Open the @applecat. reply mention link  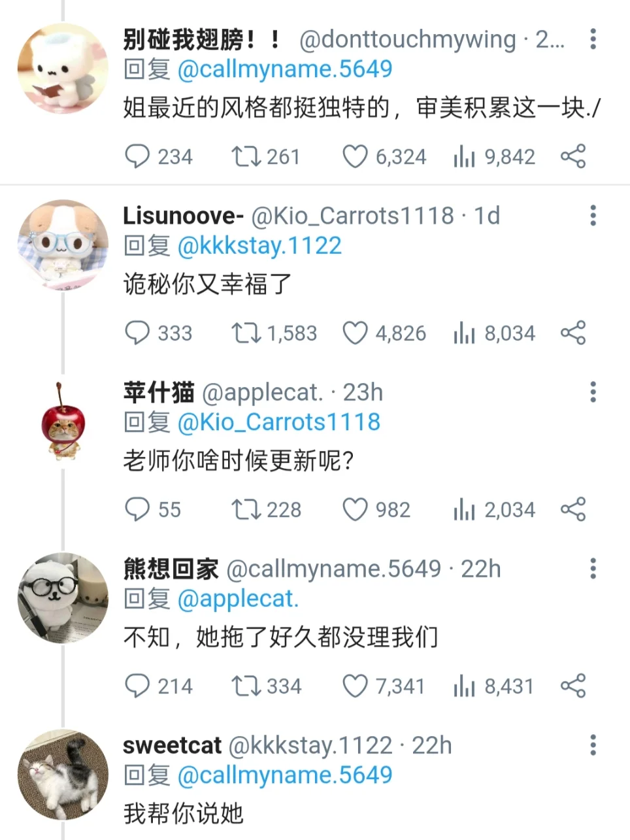tap(238, 599)
